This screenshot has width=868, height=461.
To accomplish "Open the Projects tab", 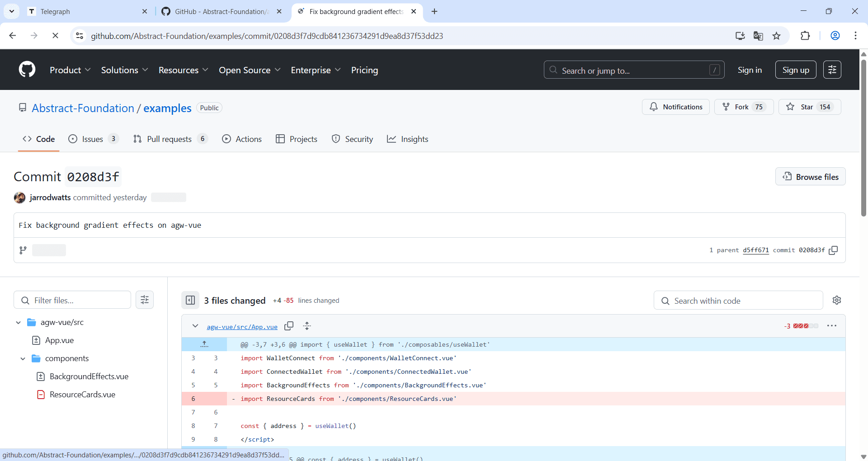I will point(297,139).
